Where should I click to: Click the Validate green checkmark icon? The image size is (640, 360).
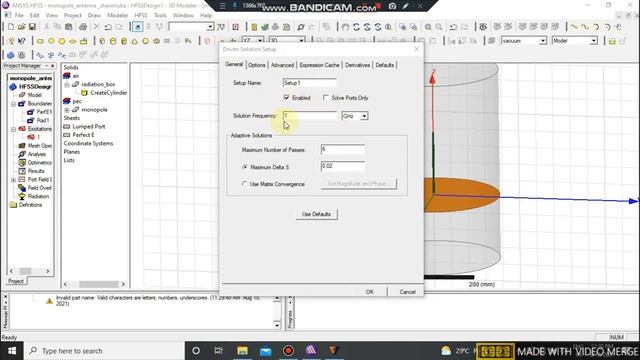(265, 27)
